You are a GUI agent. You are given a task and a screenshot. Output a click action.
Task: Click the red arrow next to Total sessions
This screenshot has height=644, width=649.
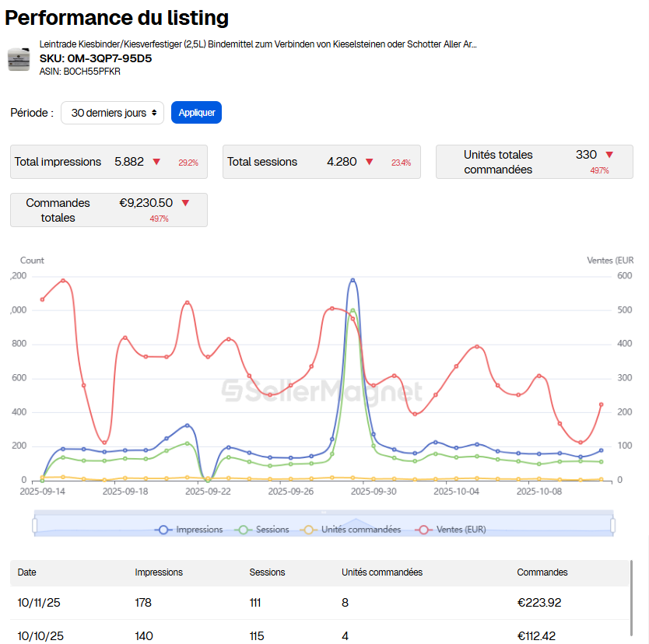[x=370, y=162]
